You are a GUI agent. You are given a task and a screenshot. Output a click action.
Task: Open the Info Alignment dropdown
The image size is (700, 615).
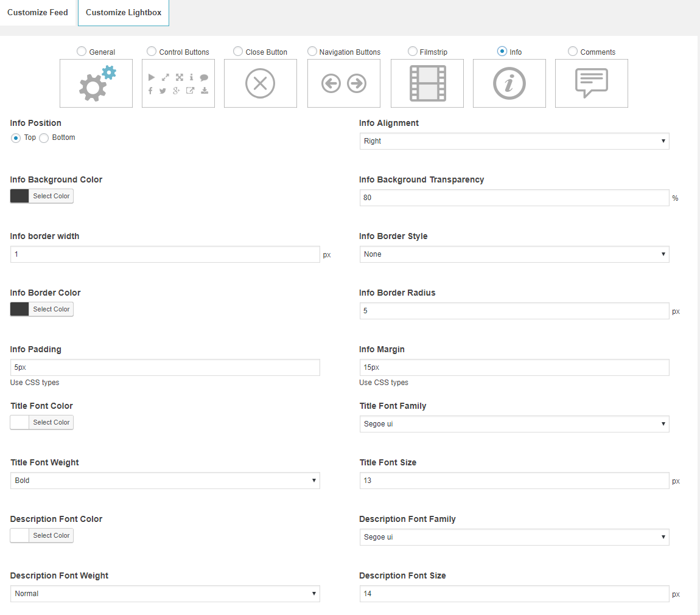pos(514,141)
